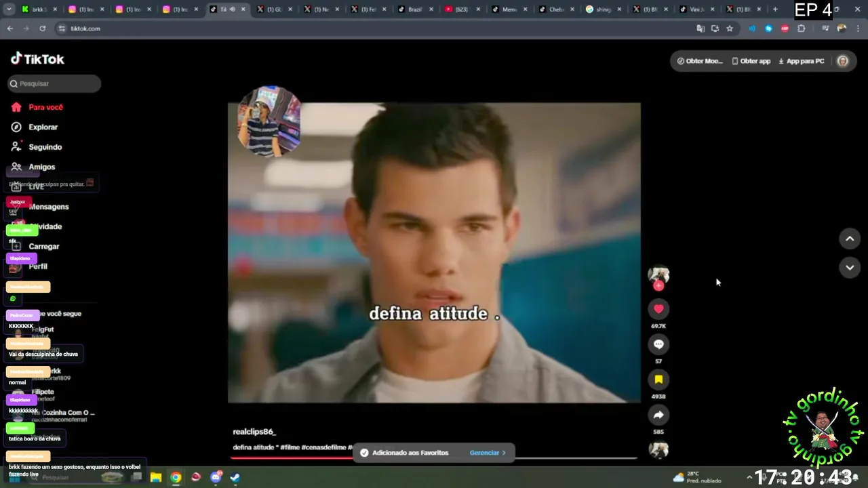This screenshot has height=488, width=868.
Task: Go to next video arrow
Action: click(850, 267)
